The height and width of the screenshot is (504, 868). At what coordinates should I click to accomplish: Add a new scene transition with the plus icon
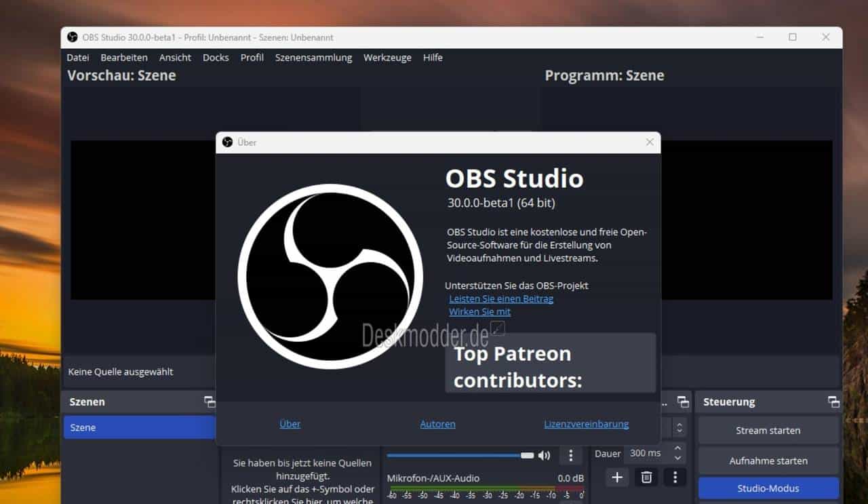coord(617,477)
